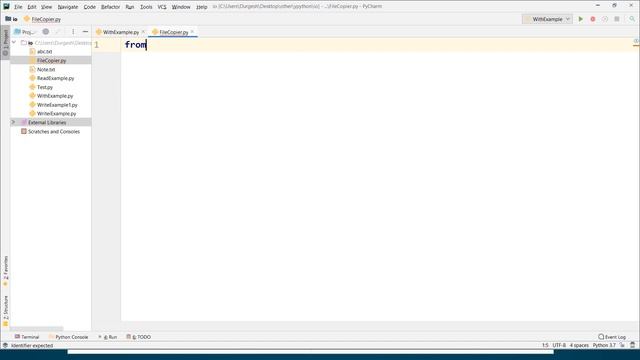
Task: Start debugging with the red bug icon
Action: (593, 19)
